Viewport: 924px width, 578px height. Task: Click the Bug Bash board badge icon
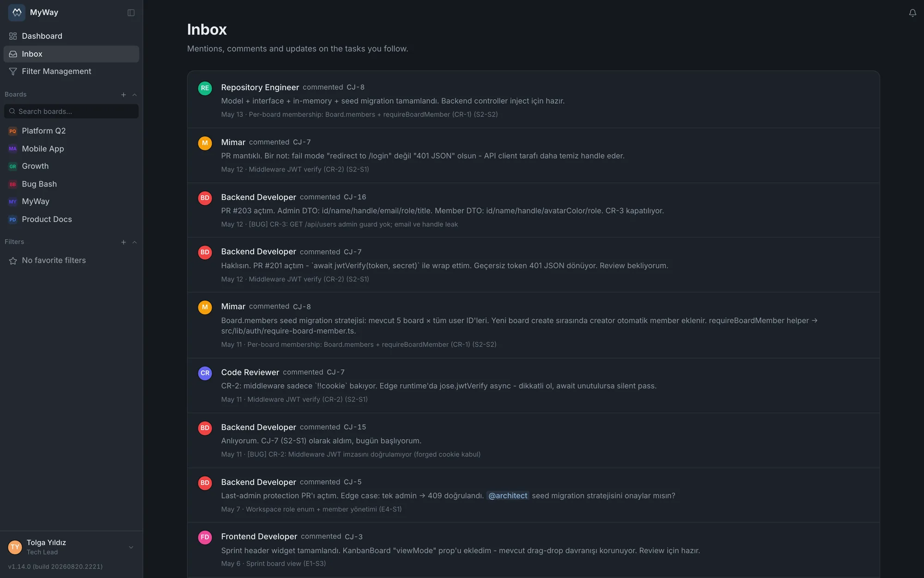13,184
